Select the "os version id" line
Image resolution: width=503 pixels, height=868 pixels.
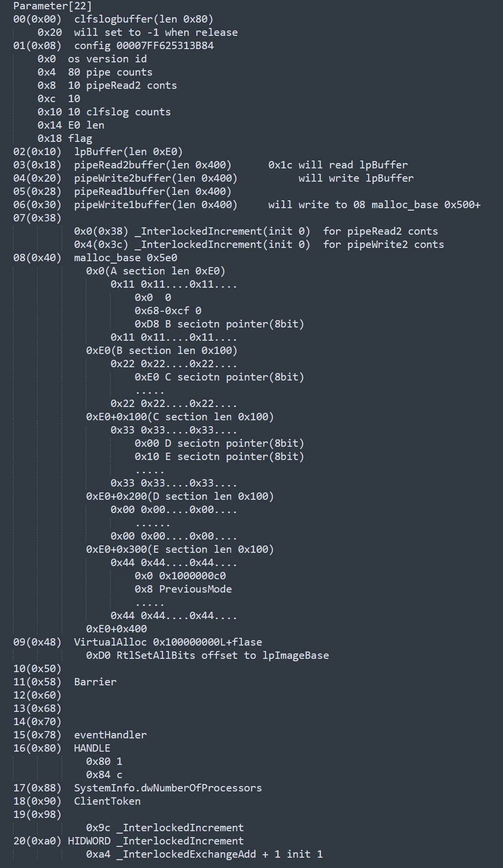[107, 59]
